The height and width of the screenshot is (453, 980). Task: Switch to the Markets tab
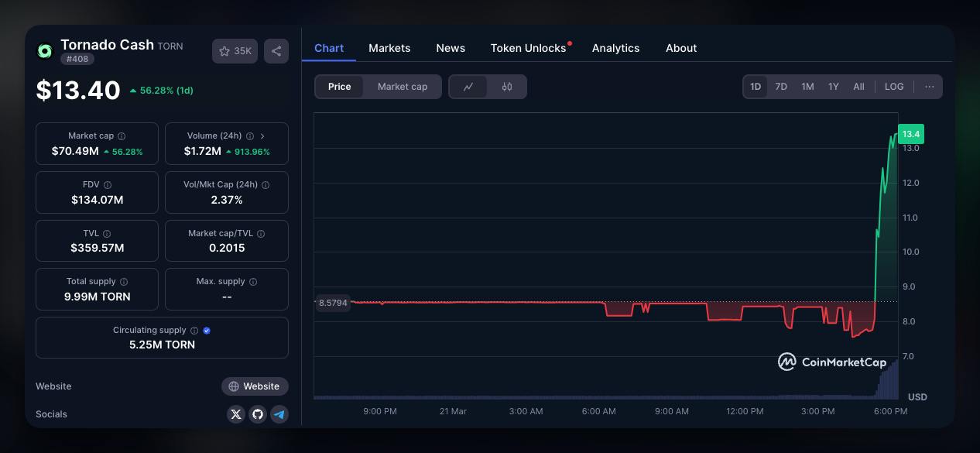point(389,48)
